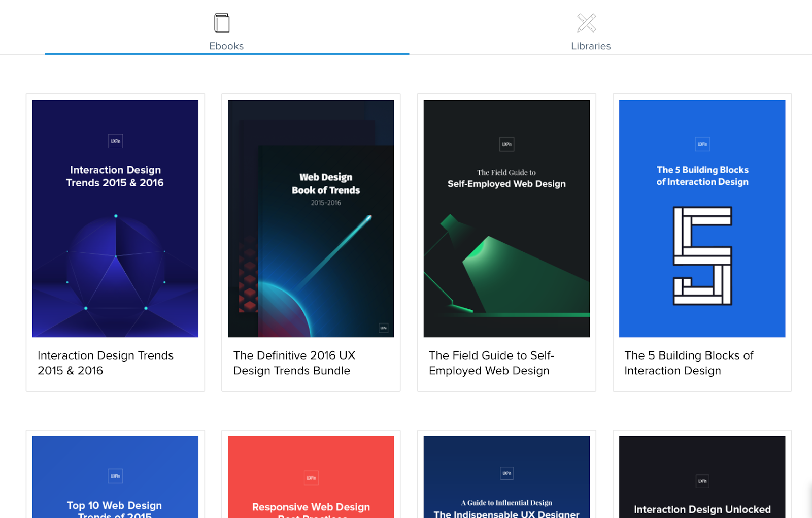This screenshot has height=518, width=812.
Task: Click the UXPin logo on the Responsive Web Design cover
Action: 311,478
